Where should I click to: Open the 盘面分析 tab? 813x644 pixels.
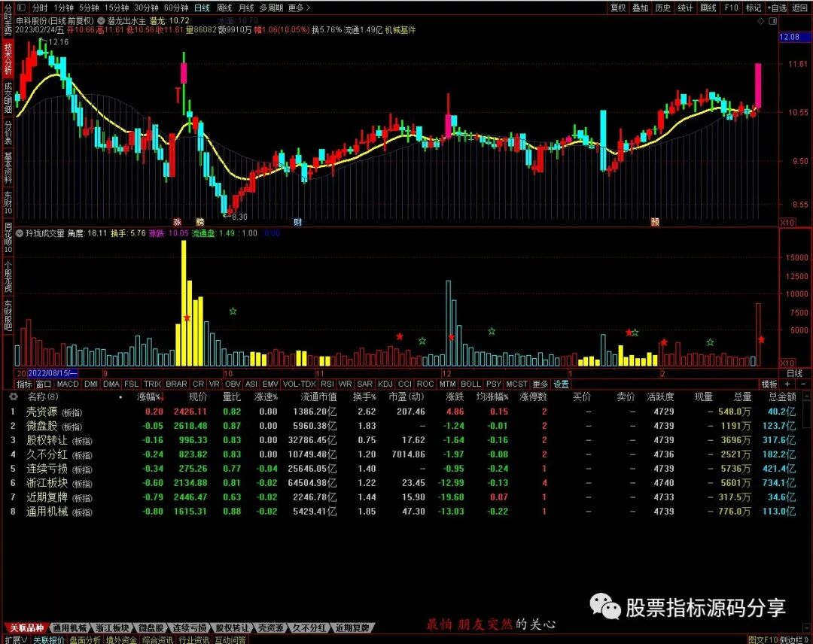click(85, 639)
